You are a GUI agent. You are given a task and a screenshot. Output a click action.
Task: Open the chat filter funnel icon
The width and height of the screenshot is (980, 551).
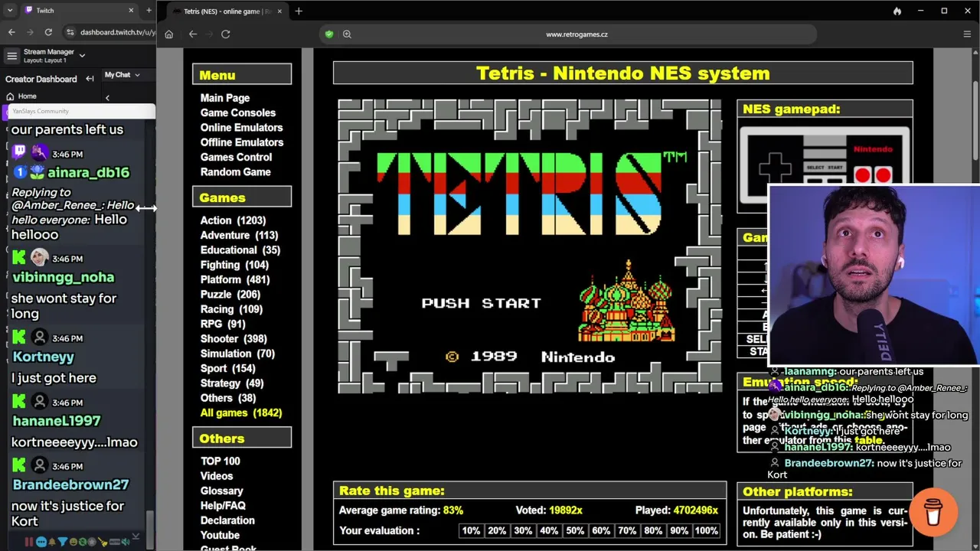point(63,542)
